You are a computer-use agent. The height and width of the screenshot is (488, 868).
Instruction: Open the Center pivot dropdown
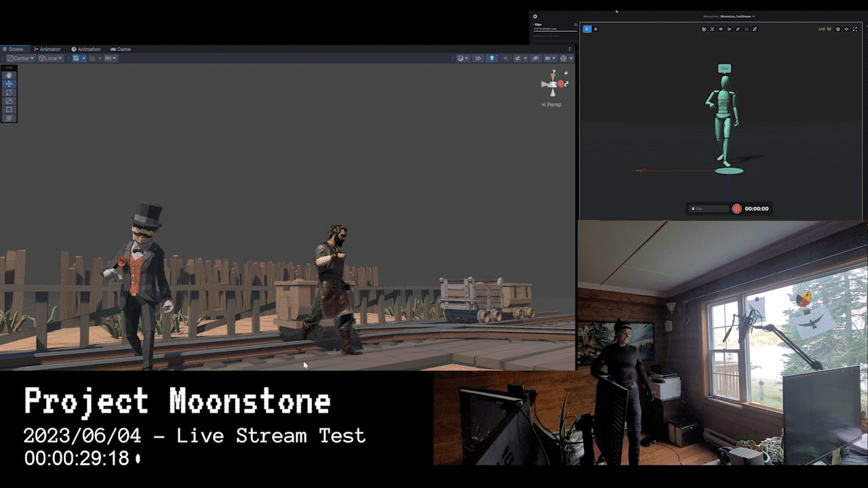pos(20,58)
